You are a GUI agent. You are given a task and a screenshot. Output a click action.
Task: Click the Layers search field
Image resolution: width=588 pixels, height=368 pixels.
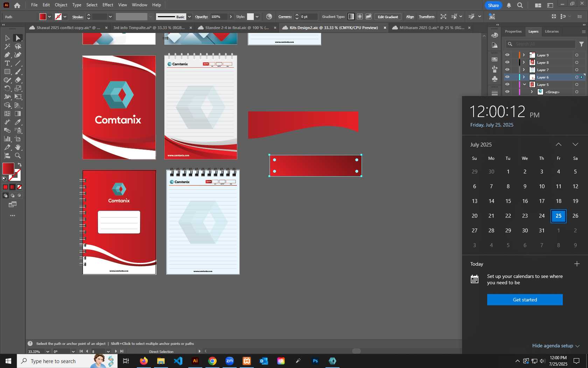(x=541, y=44)
